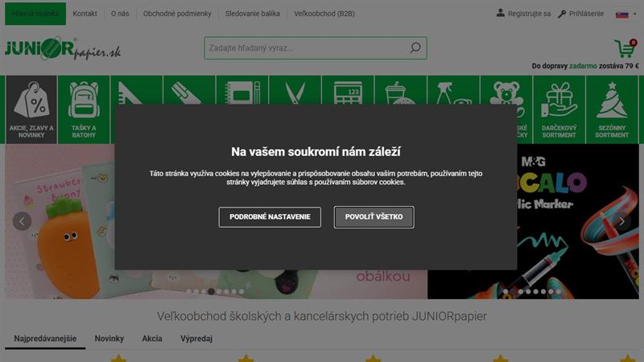Focus the Zadajte hľadaný výraz search field
The height and width of the screenshot is (362, 644).
pyautogui.click(x=316, y=47)
